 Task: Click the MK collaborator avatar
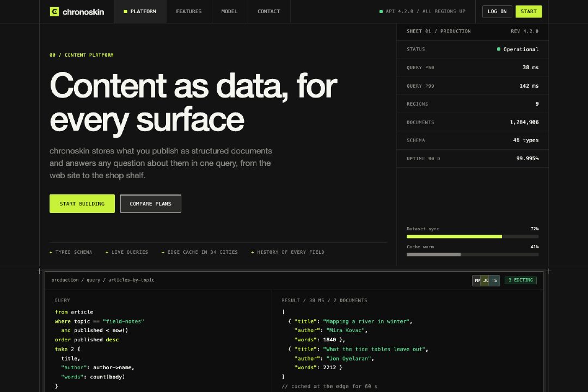pyautogui.click(x=477, y=280)
